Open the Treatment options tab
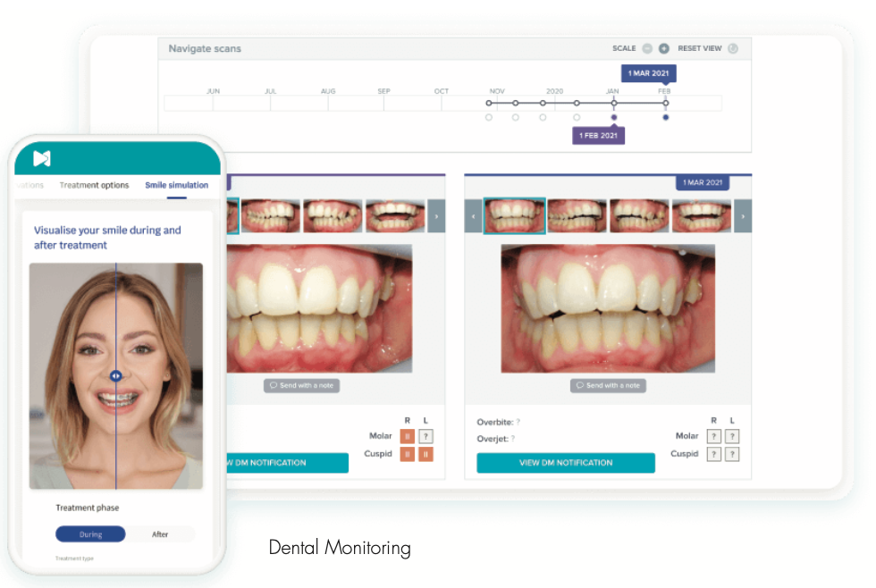 click(x=94, y=185)
